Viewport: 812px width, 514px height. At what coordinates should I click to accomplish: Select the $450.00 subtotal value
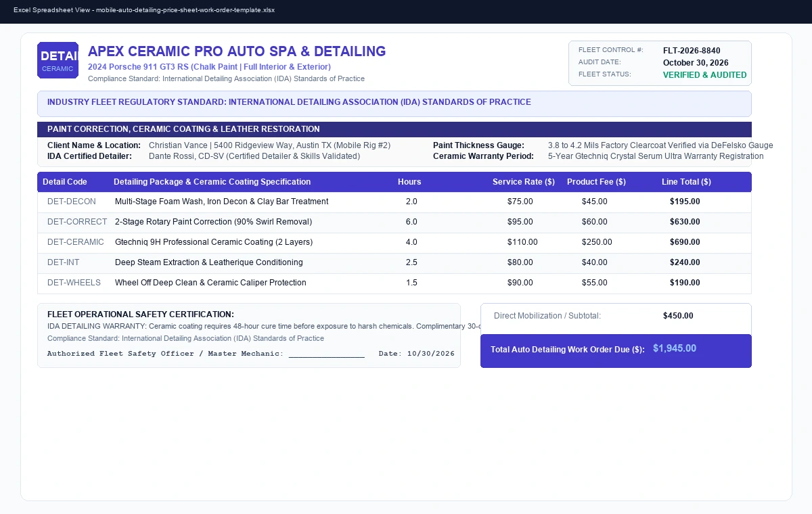[678, 316]
